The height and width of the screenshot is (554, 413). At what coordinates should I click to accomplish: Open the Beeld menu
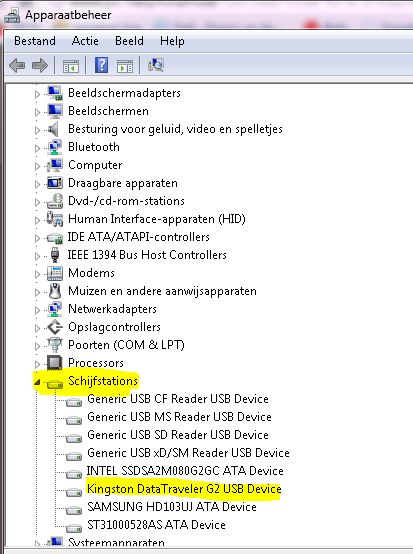pos(129,41)
